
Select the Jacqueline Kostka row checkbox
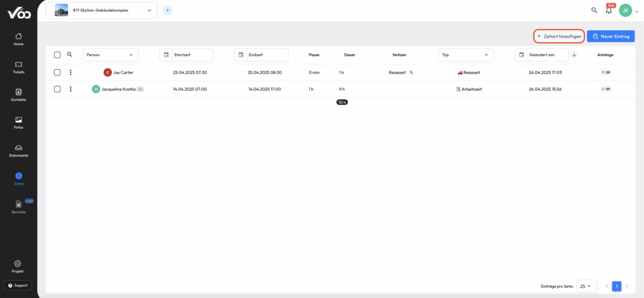point(57,89)
